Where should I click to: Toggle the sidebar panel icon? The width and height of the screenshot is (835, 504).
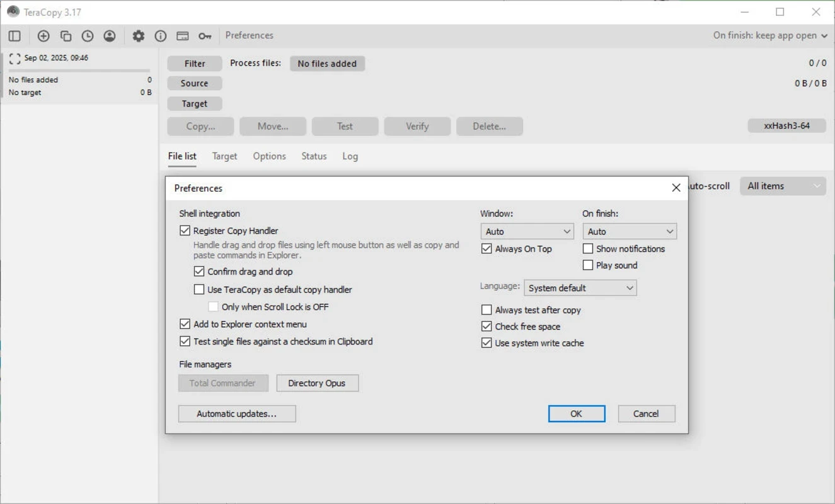click(x=14, y=36)
